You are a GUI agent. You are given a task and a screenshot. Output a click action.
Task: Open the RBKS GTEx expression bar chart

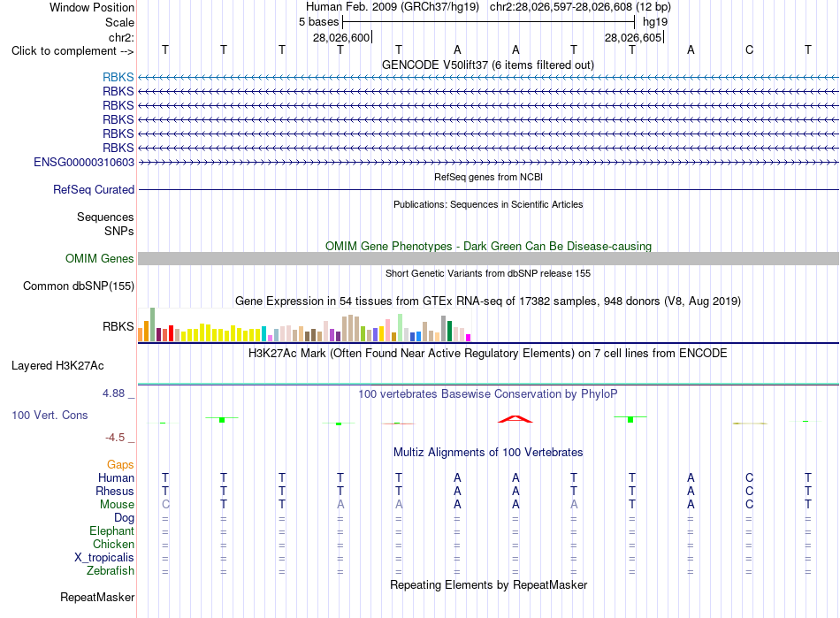tap(304, 324)
